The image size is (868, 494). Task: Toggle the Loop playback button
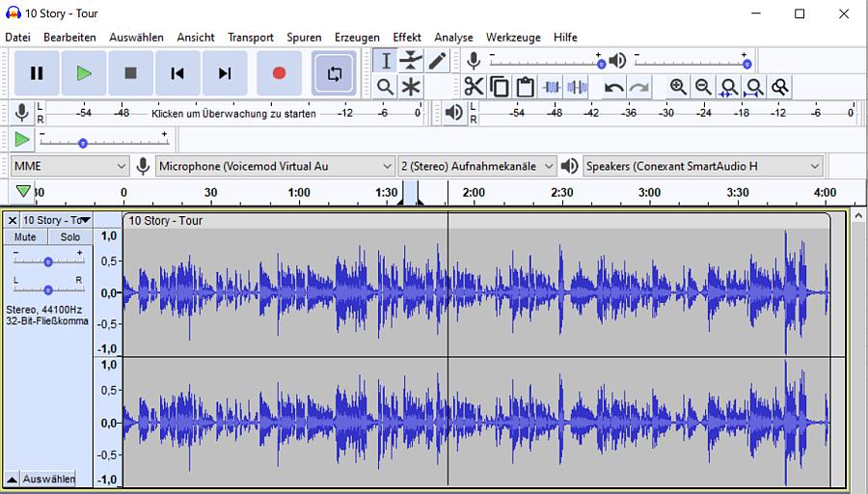(x=334, y=73)
